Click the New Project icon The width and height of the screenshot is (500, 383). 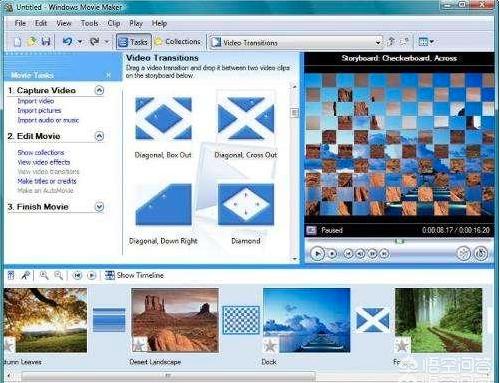17,42
